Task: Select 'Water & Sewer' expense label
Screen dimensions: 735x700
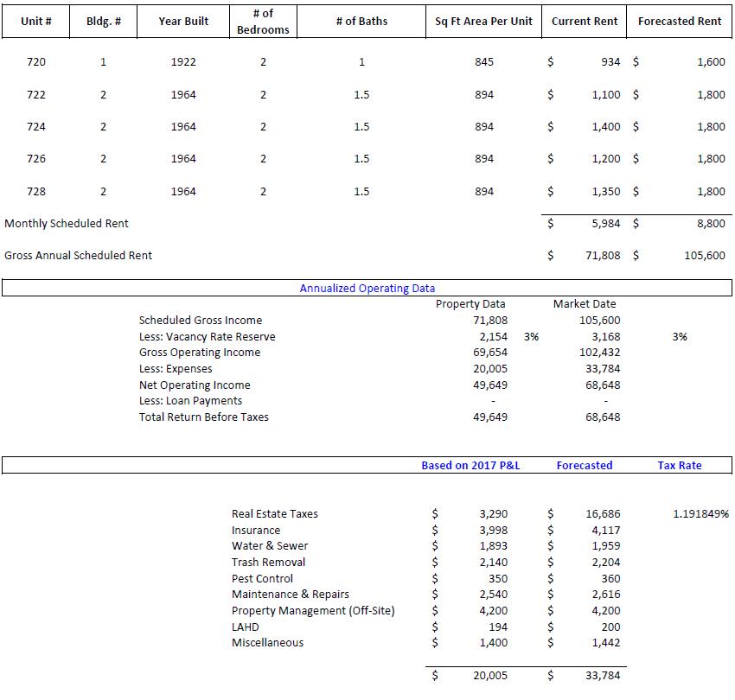Action: click(x=270, y=546)
